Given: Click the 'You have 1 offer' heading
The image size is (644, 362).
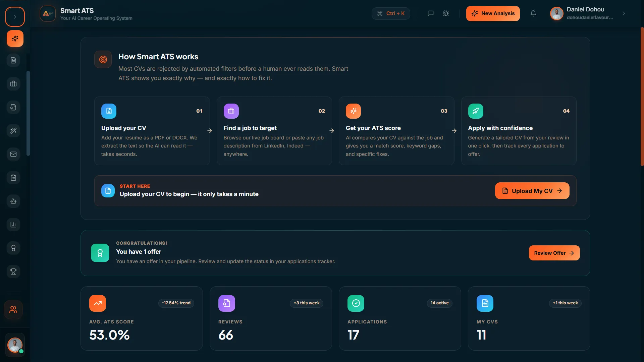Looking at the screenshot, I should click(x=139, y=252).
